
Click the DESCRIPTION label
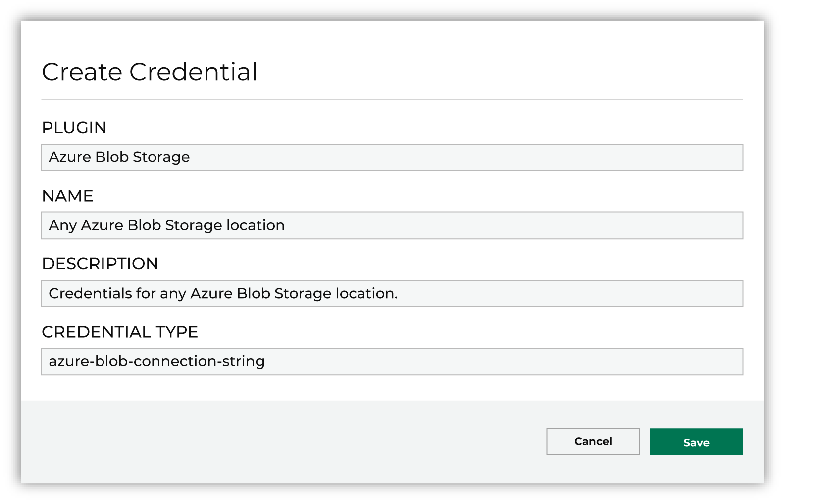click(x=100, y=264)
